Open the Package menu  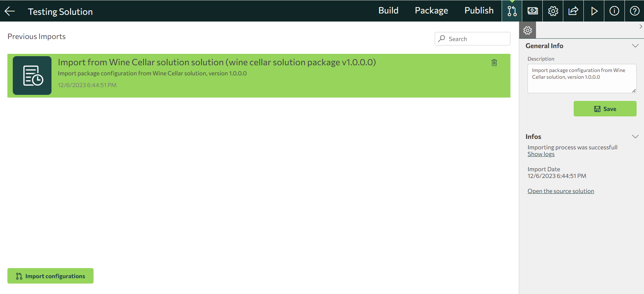pyautogui.click(x=431, y=11)
